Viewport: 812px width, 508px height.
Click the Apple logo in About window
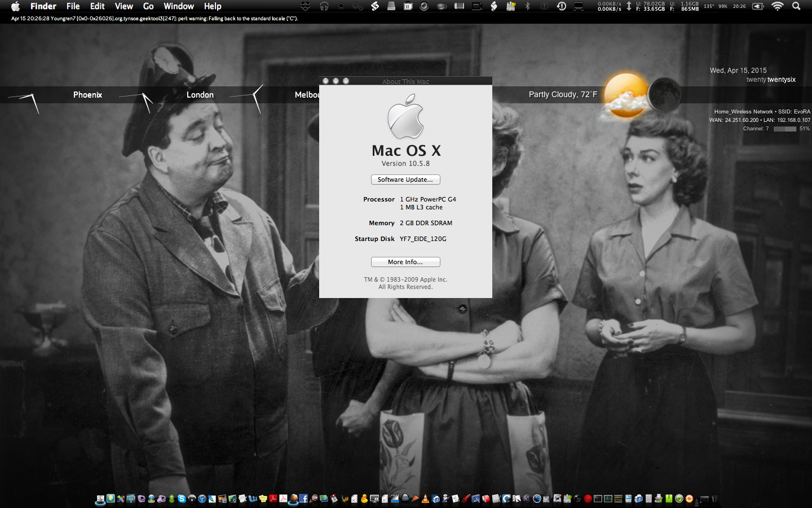(405, 116)
